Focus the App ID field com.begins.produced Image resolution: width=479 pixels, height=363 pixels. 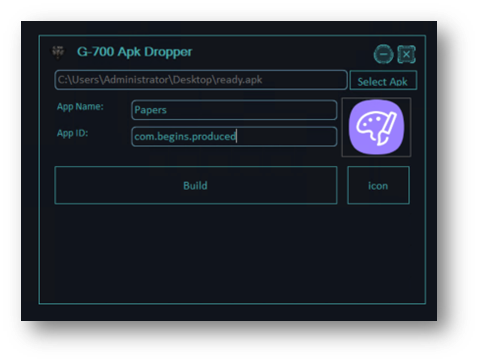234,137
